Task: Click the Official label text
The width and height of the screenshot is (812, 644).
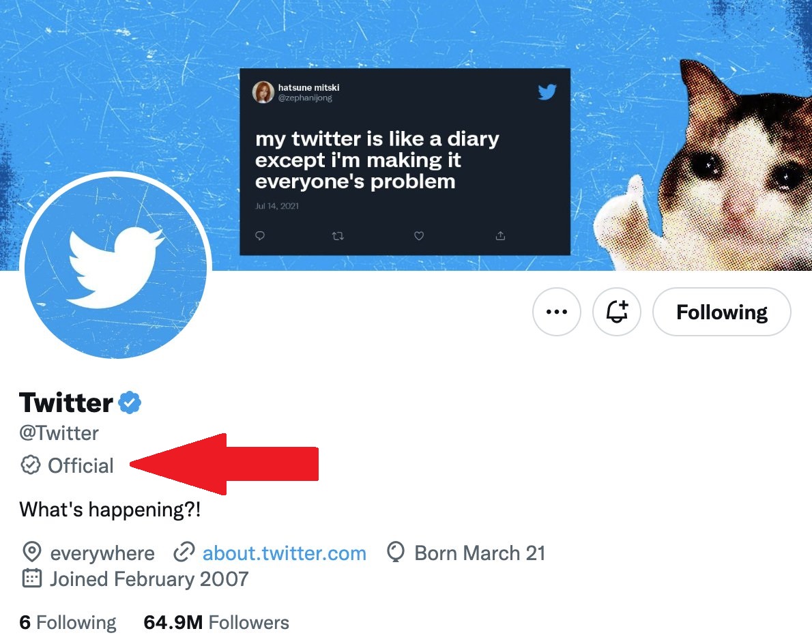Action: 81,466
